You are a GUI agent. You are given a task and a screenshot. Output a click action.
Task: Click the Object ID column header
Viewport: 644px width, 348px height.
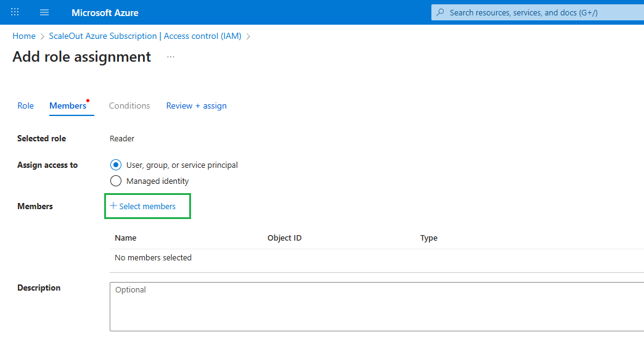[284, 238]
